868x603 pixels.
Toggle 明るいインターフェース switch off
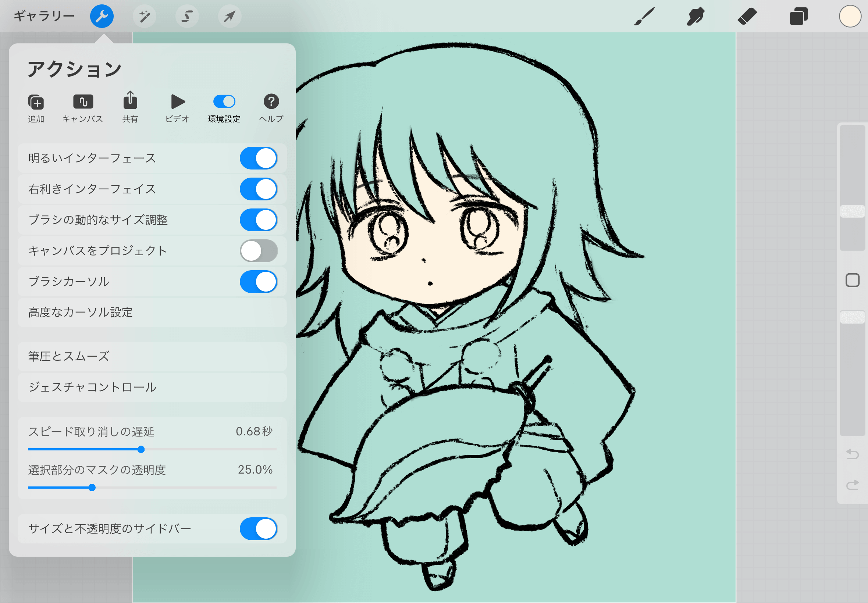259,158
